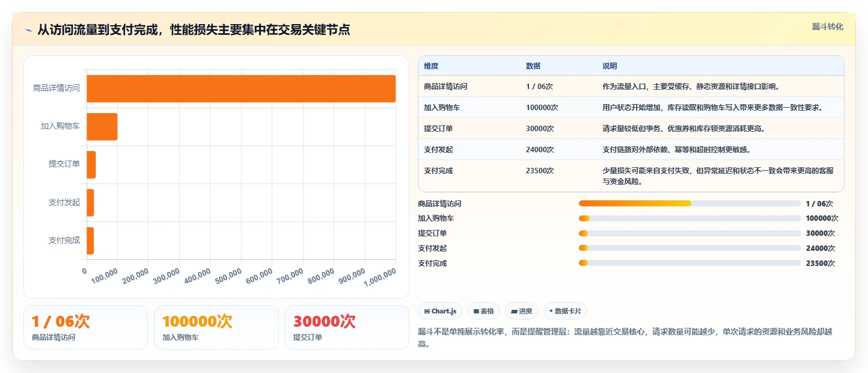This screenshot has width=868, height=373.
Task: Click 加入购物车 in the table's 维度 column
Action: (442, 108)
